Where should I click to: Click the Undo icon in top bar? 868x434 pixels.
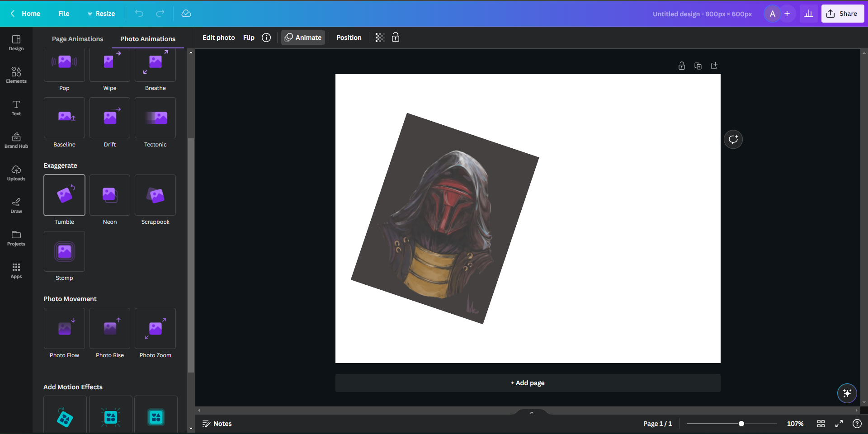[x=139, y=14]
